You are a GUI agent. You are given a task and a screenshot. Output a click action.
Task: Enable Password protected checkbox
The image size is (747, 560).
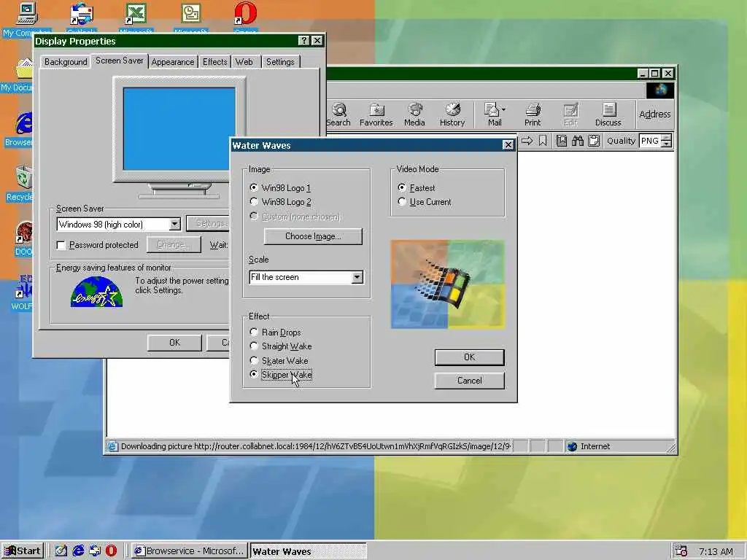tap(61, 245)
